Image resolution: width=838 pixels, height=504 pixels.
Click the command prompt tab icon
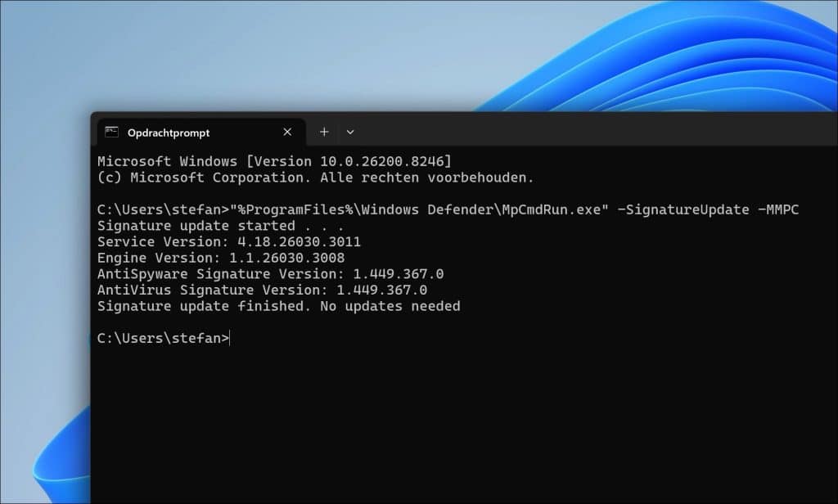(111, 132)
